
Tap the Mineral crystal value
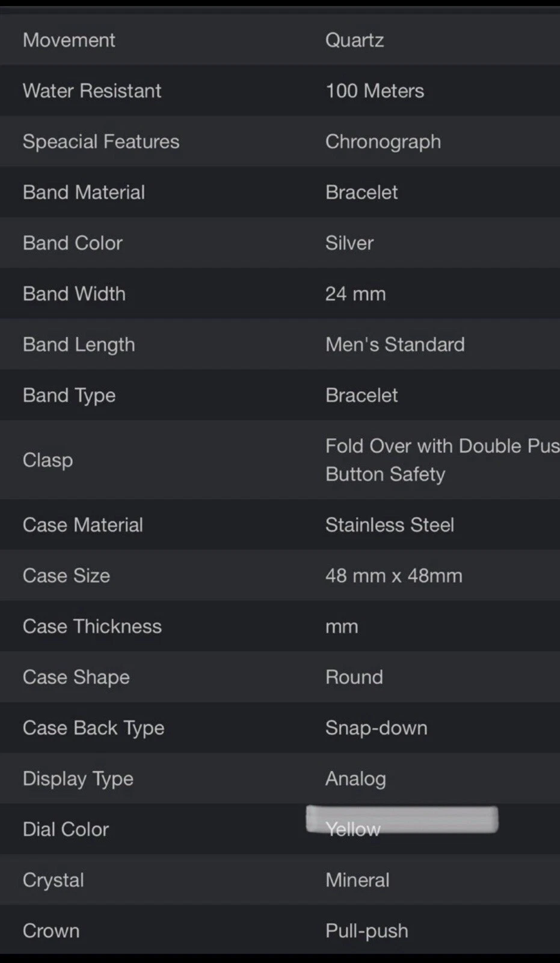click(x=357, y=881)
